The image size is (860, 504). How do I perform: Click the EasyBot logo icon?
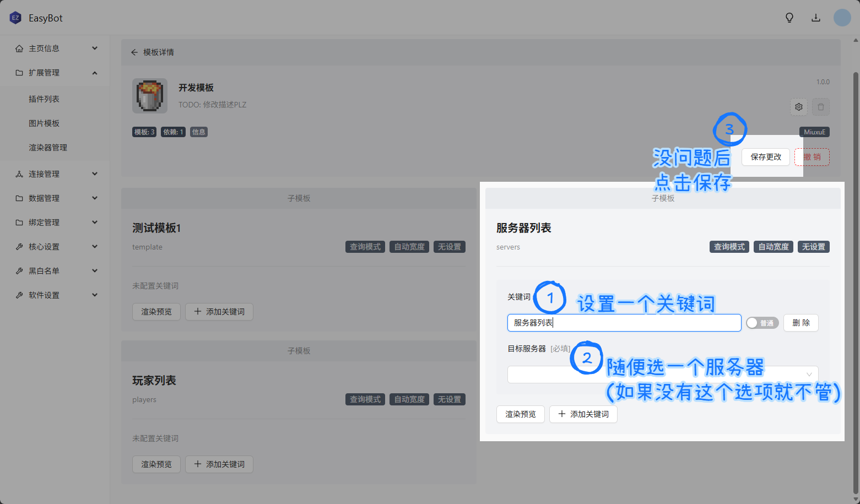[15, 18]
